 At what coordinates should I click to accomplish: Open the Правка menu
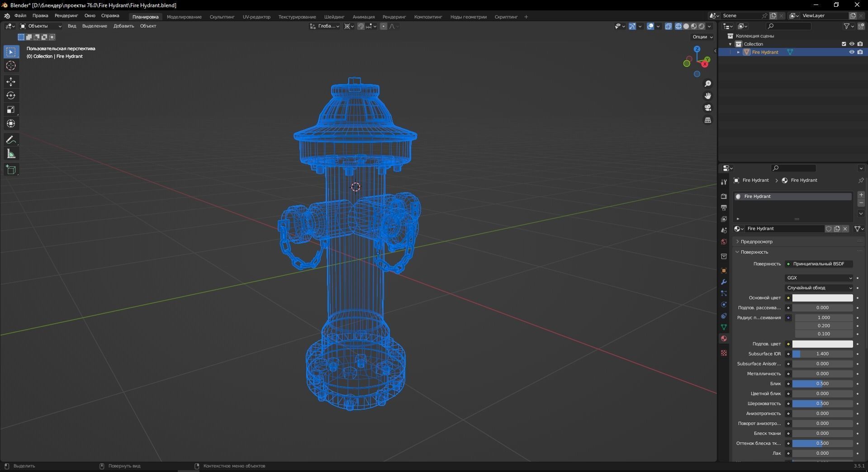point(40,16)
